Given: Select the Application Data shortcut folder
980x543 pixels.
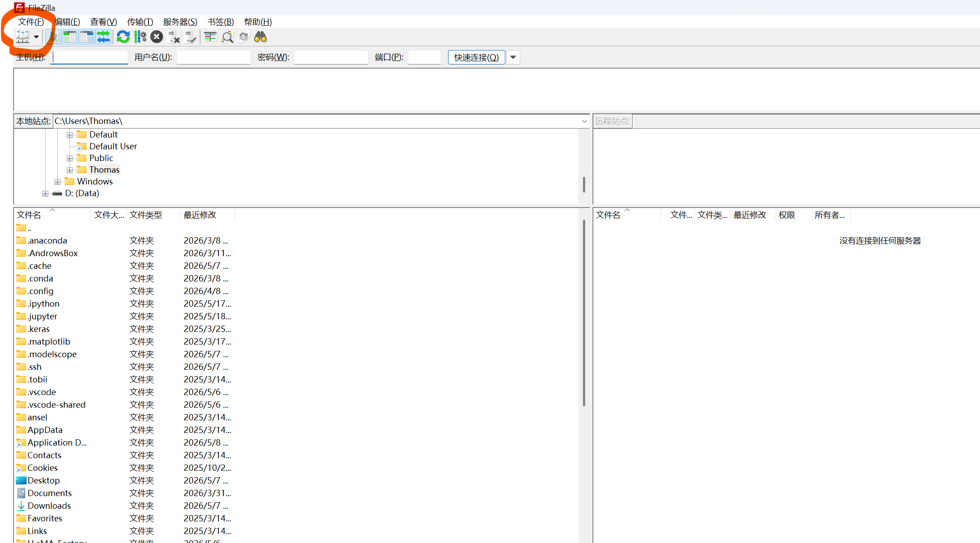Looking at the screenshot, I should 57,442.
